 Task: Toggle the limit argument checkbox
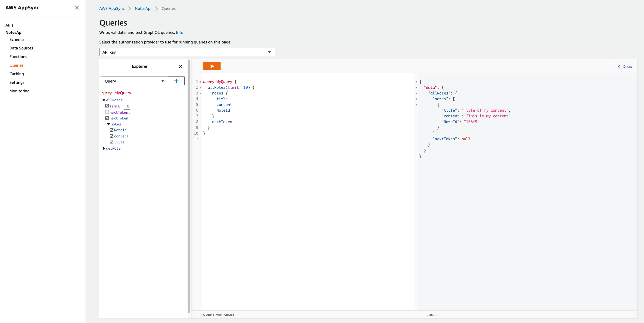107,106
